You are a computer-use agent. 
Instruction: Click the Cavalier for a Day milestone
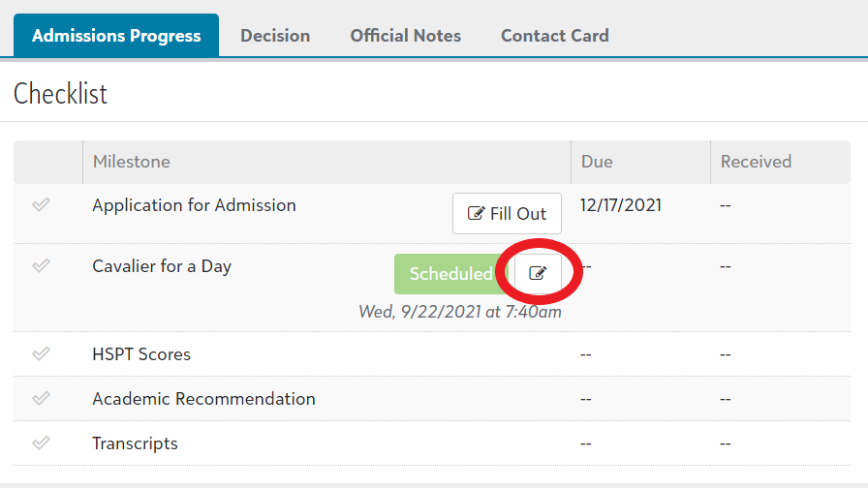(x=162, y=266)
